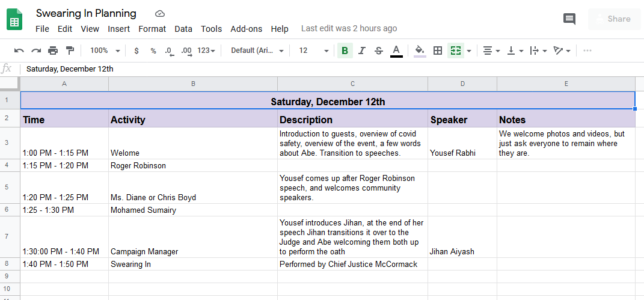Open the Tools menu
This screenshot has width=644, height=300.
tap(211, 29)
